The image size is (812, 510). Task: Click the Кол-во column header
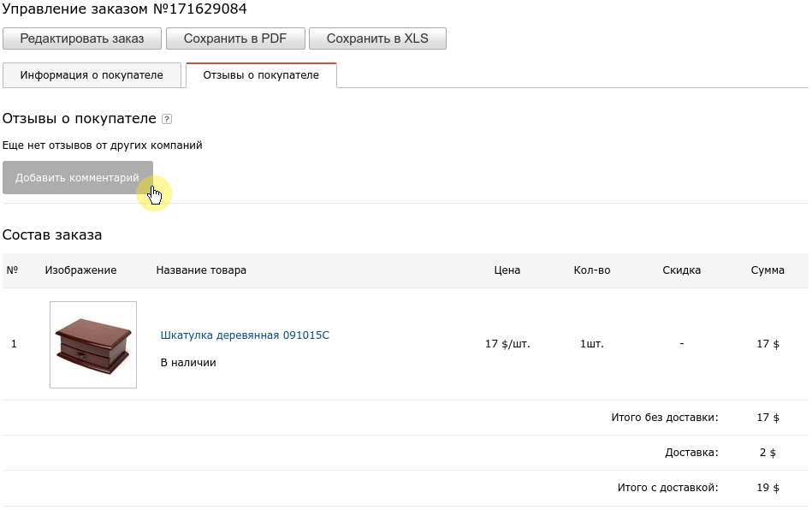point(592,270)
